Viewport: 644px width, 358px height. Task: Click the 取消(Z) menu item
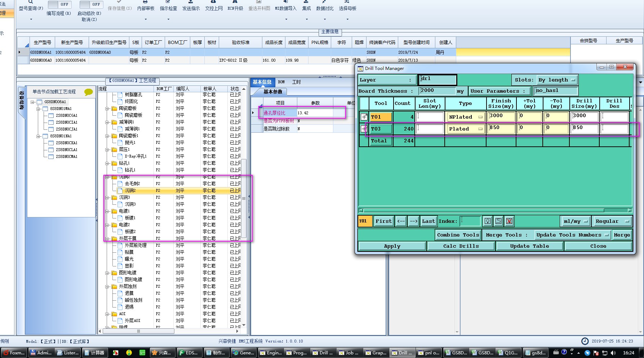click(89, 19)
